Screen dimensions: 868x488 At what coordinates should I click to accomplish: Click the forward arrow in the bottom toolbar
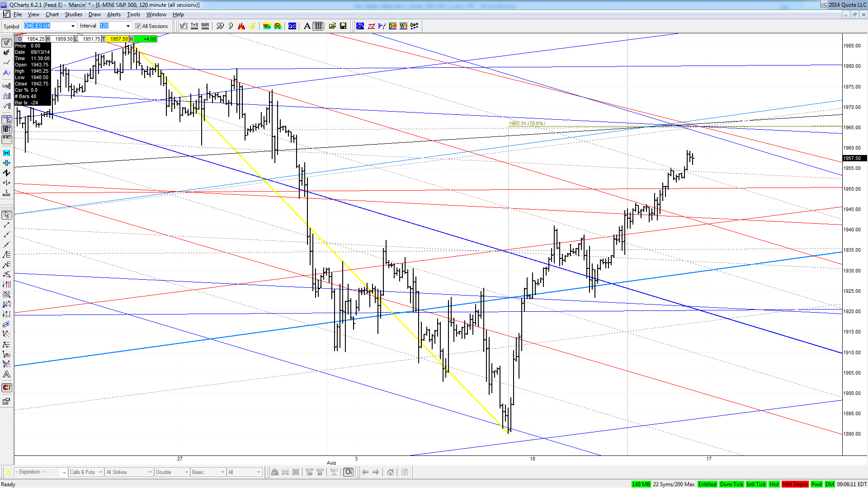[x=376, y=472]
